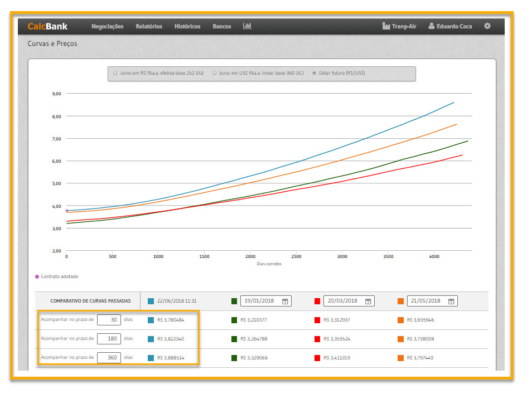Click value R$ 3,822340
Image resolution: width=532 pixels, height=394 pixels.
[x=171, y=339]
